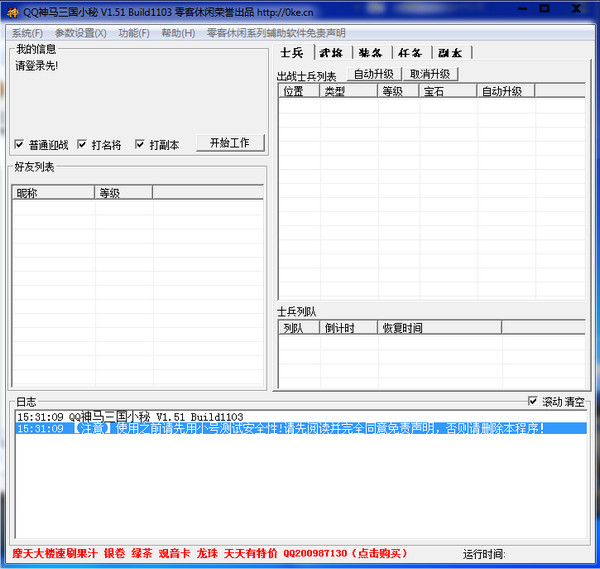Screen dimensions: 600x569
Task: Switch to the 武将 tab
Action: pyautogui.click(x=331, y=53)
